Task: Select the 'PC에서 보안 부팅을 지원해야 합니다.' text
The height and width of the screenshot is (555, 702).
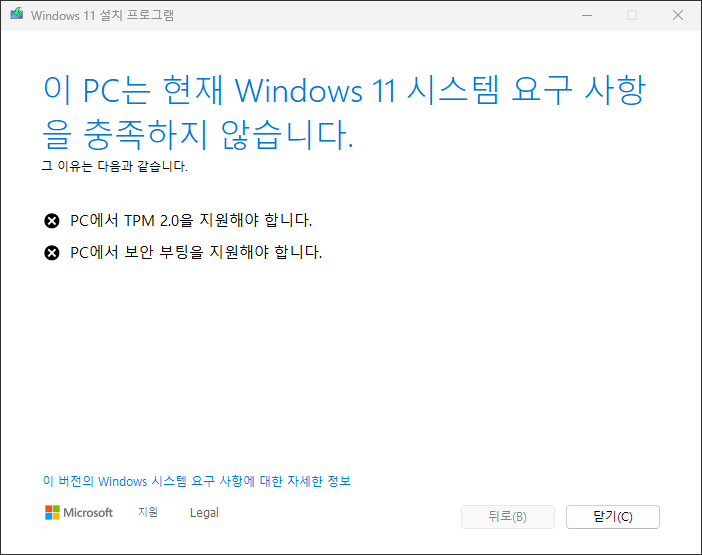Action: (x=196, y=252)
